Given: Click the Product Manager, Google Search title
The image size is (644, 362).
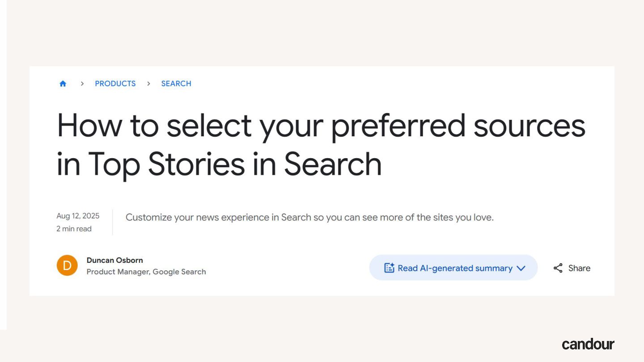Looking at the screenshot, I should pos(146,272).
